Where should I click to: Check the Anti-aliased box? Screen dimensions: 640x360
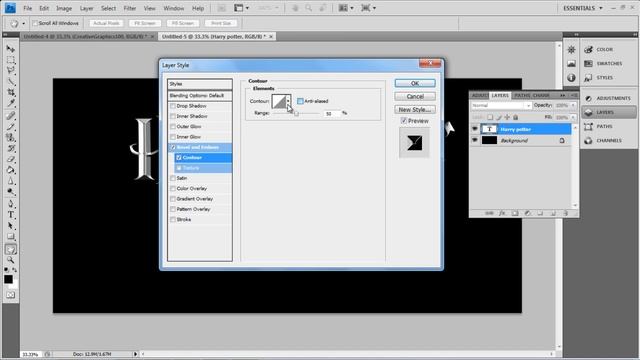300,101
